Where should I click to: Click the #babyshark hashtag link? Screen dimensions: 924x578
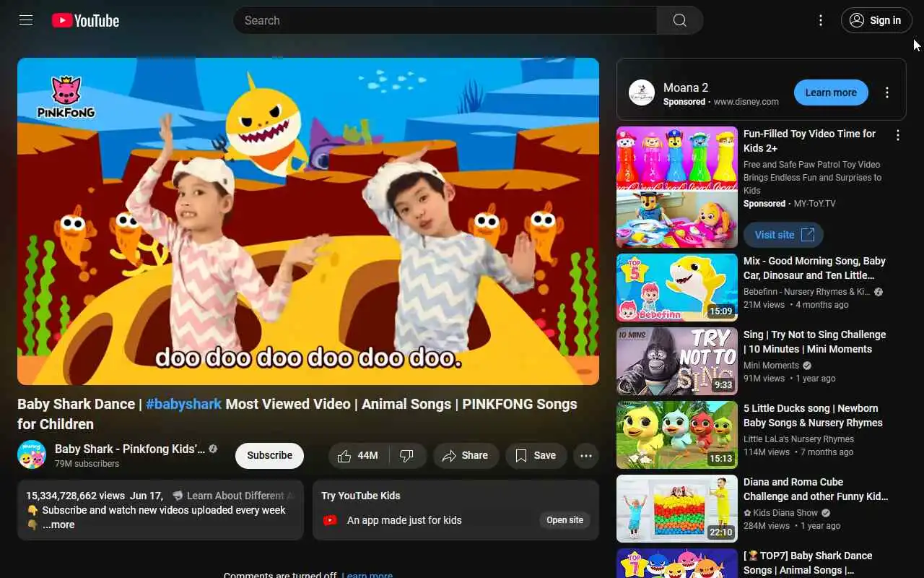(183, 404)
